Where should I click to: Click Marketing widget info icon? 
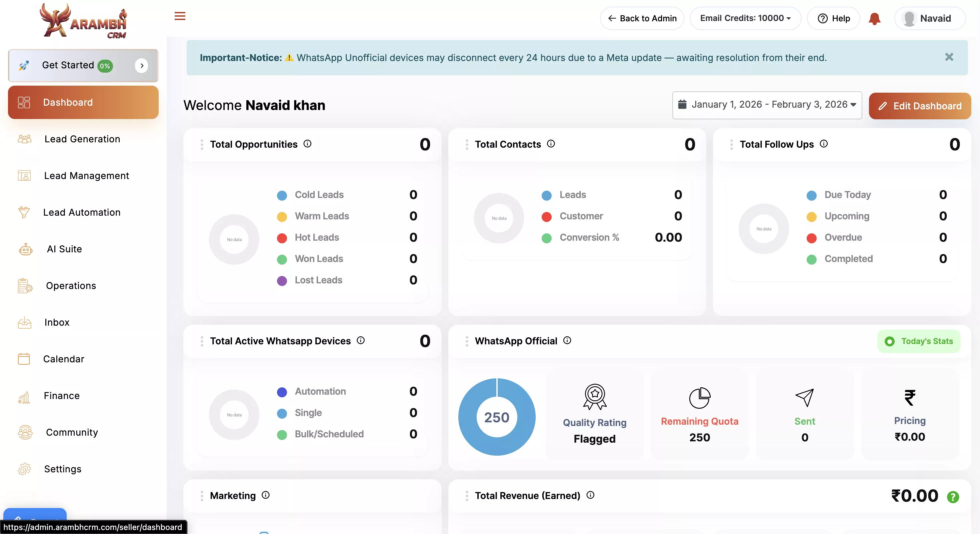(266, 495)
